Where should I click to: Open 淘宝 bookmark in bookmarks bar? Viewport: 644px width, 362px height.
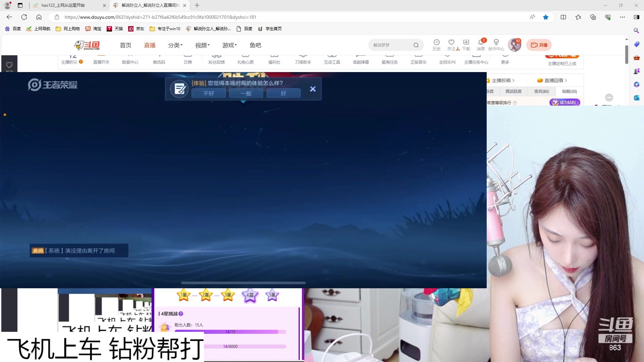coord(93,29)
